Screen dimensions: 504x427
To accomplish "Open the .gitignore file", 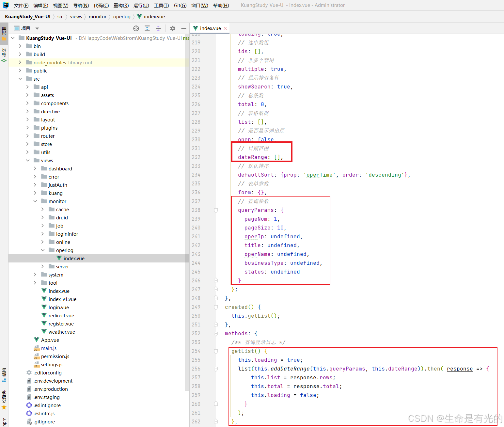I will (40, 422).
